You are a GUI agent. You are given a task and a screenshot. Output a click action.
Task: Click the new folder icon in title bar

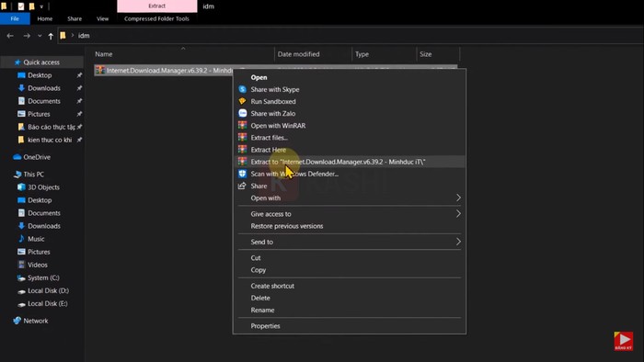pos(31,6)
